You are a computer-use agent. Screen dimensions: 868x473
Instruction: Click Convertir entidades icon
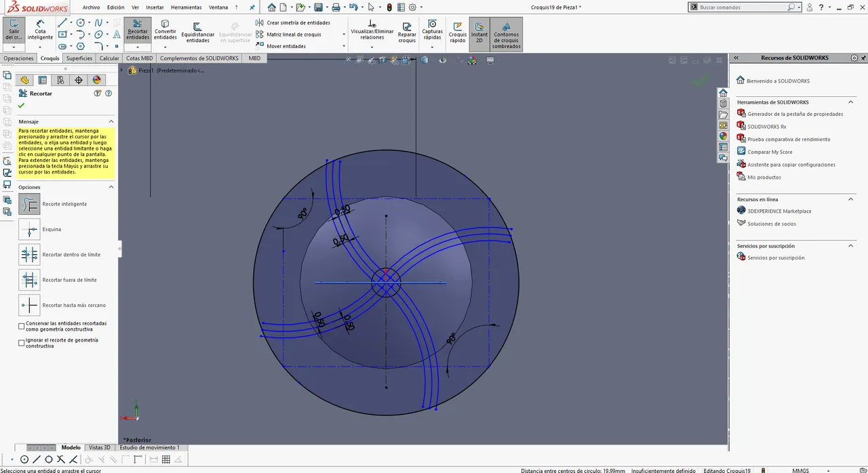[165, 30]
